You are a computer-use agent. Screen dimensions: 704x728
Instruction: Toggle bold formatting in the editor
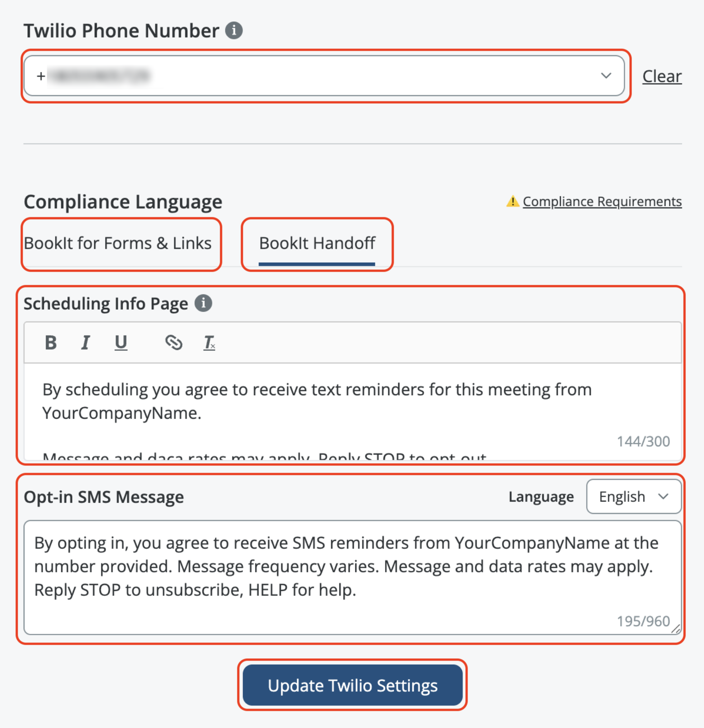pyautogui.click(x=51, y=343)
